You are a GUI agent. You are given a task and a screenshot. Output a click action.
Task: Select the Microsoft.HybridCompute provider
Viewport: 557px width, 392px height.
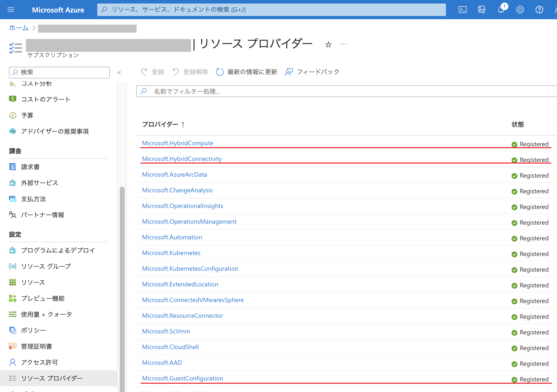point(178,143)
